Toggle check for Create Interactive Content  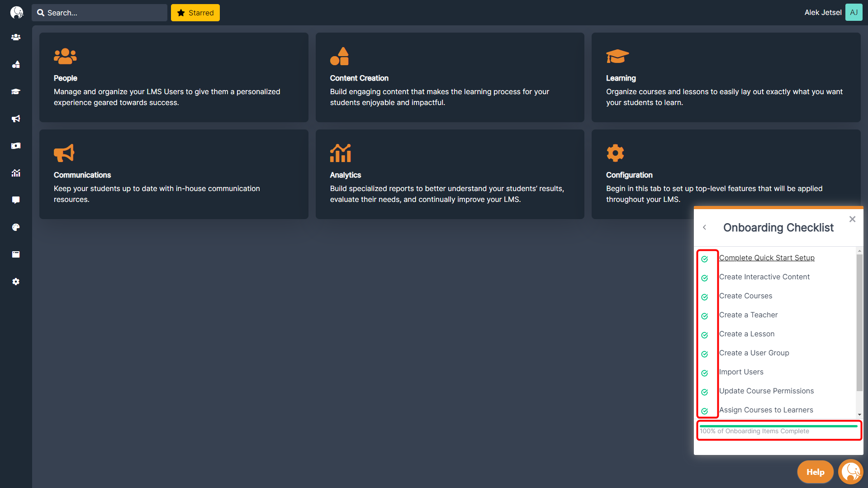(x=705, y=278)
